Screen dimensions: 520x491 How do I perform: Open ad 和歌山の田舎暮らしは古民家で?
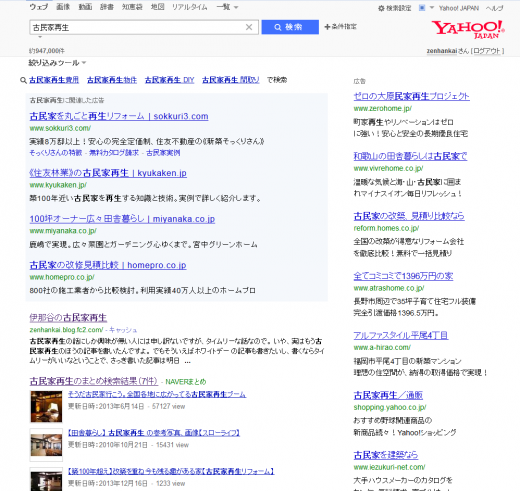tap(410, 156)
